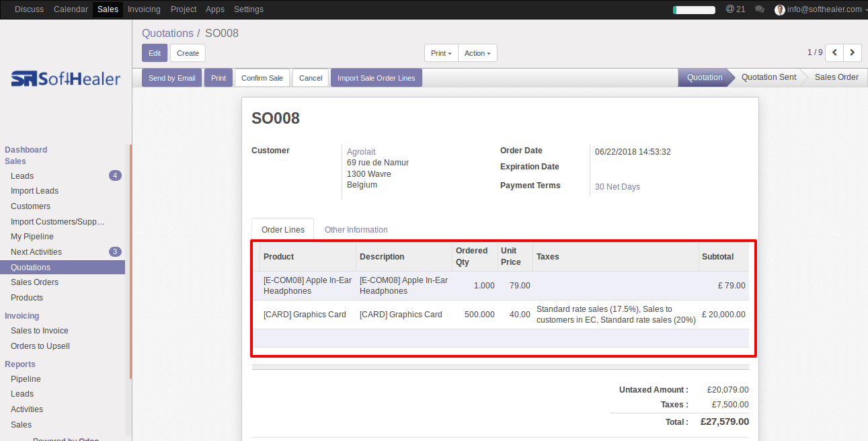Open Leads report under Reports

22,394
